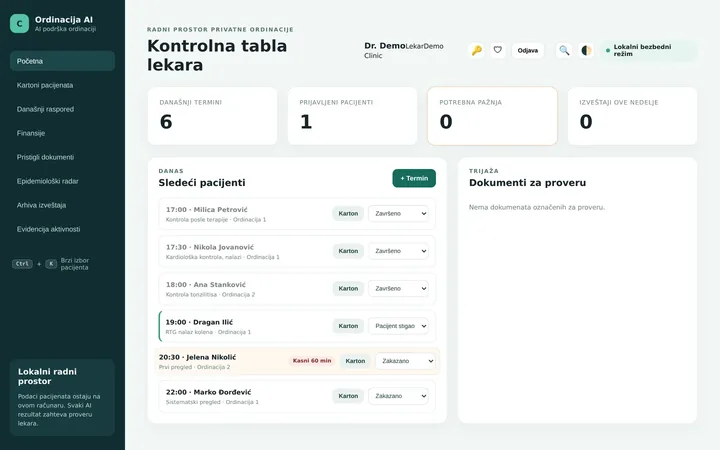Open Današnji raspored in sidebar
The height and width of the screenshot is (450, 720).
point(62,109)
